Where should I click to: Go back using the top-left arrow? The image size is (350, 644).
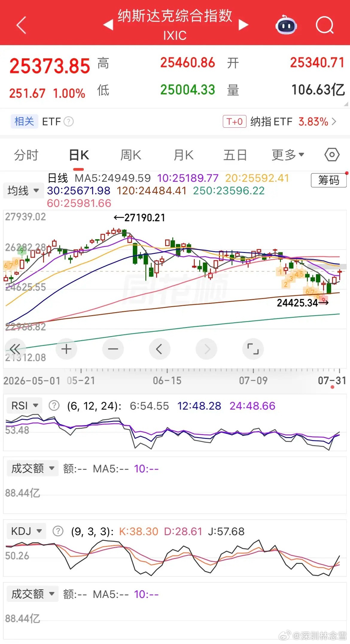click(21, 25)
